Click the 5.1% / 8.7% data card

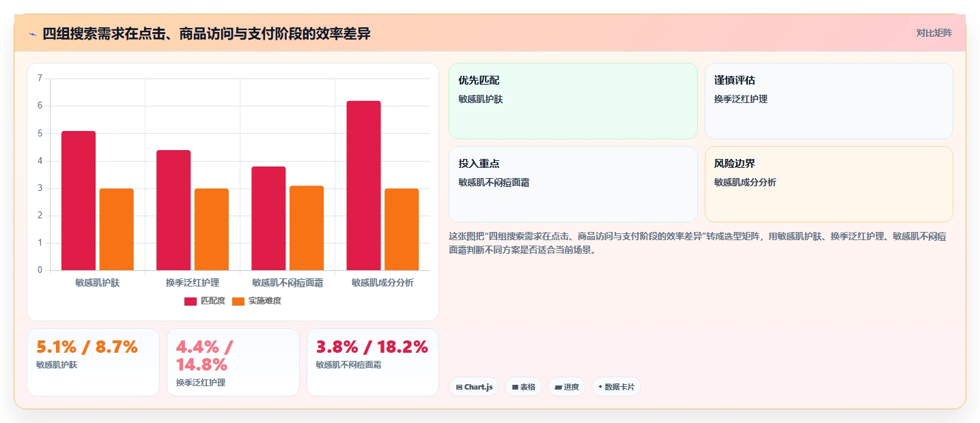coord(93,362)
